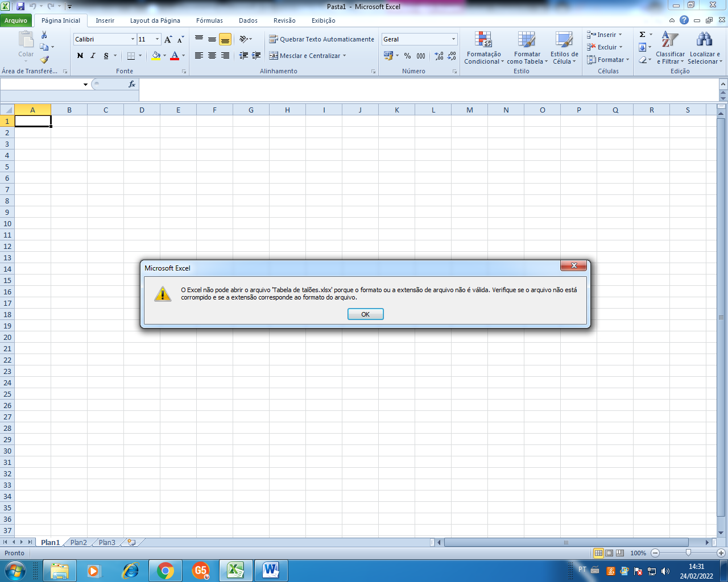Screen dimensions: 728x582
Task: Open Classificar e Filtrar menu
Action: [670, 48]
